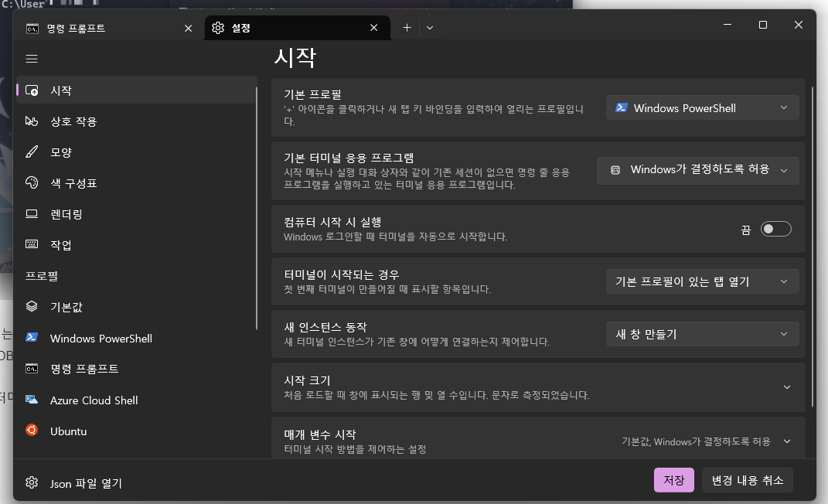This screenshot has height=504, width=828.
Task: Minimize the terminal window
Action: [x=727, y=25]
